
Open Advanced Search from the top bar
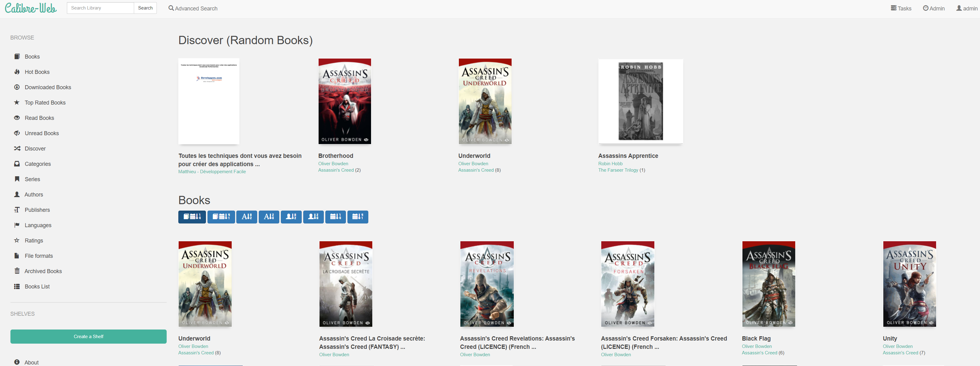point(193,8)
